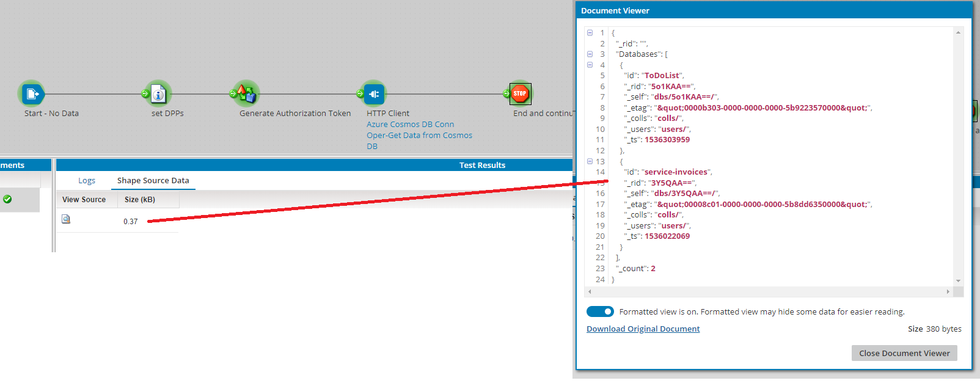Click the HTTP Client label
This screenshot has width=980, height=386.
coord(388,114)
